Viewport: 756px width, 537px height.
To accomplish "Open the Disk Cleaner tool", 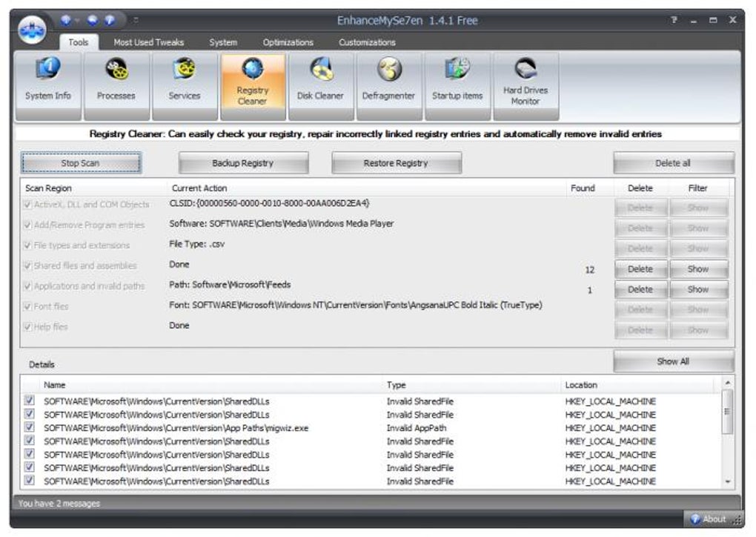I will (x=321, y=86).
